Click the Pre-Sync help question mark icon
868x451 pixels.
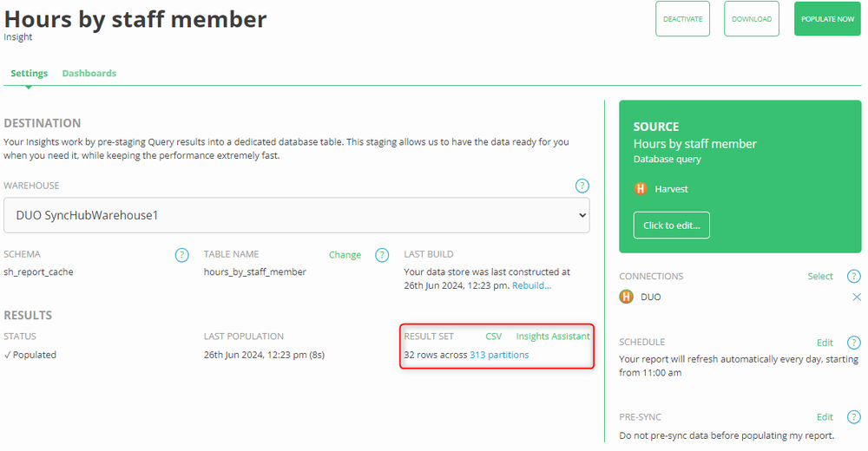coord(854,417)
